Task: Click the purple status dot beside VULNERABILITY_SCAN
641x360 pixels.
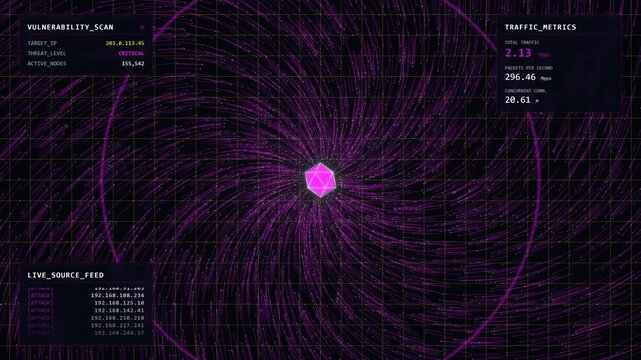Action: coord(142,27)
